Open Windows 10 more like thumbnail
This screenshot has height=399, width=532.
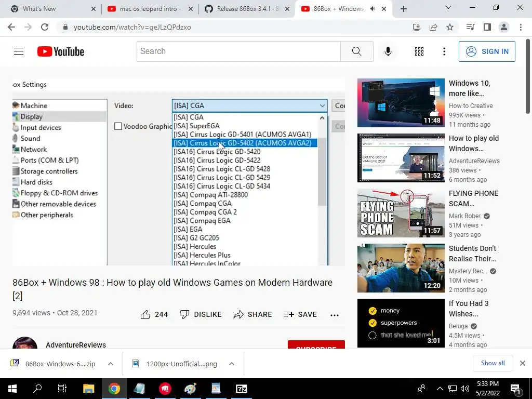click(x=401, y=103)
